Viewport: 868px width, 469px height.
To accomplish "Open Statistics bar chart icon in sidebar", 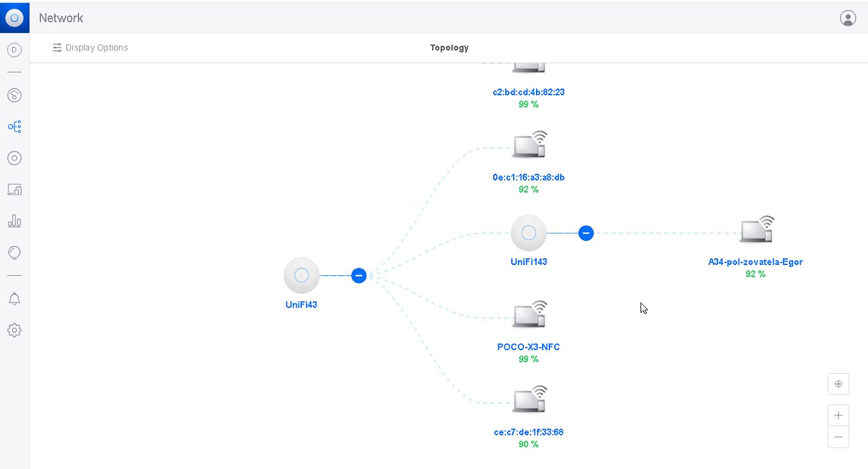I will pos(14,221).
